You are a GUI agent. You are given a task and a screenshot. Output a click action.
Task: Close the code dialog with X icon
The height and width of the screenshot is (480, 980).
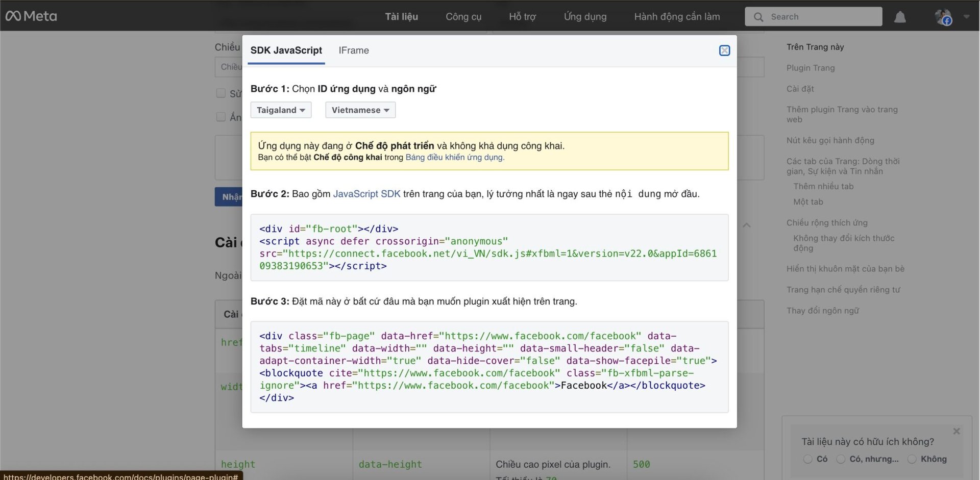[x=724, y=50]
